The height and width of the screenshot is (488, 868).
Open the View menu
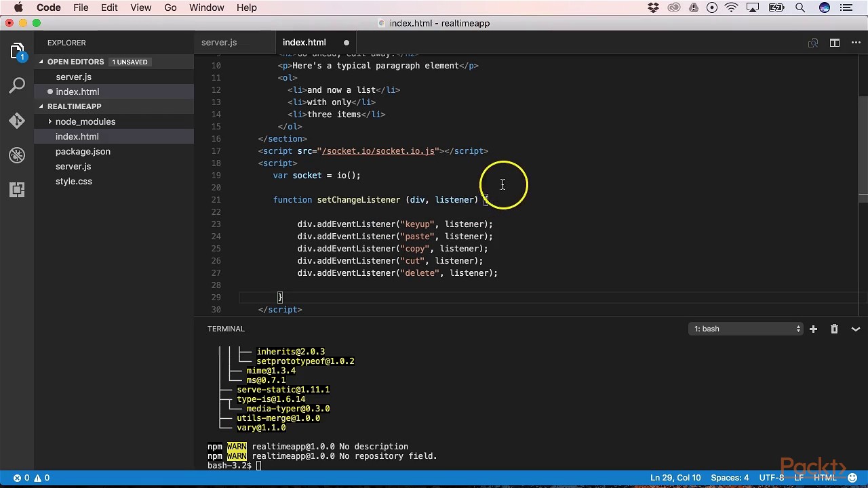pos(140,7)
